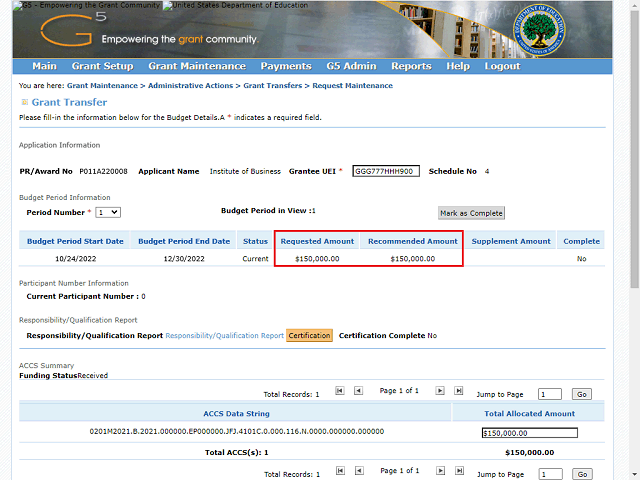Click the Grantee UEI input field
This screenshot has height=480, width=640.
click(386, 171)
